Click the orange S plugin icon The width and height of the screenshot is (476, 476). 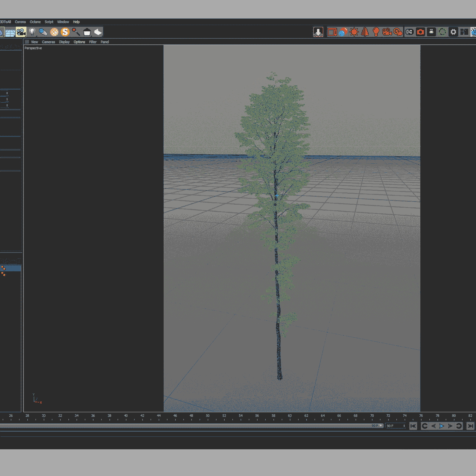point(65,32)
